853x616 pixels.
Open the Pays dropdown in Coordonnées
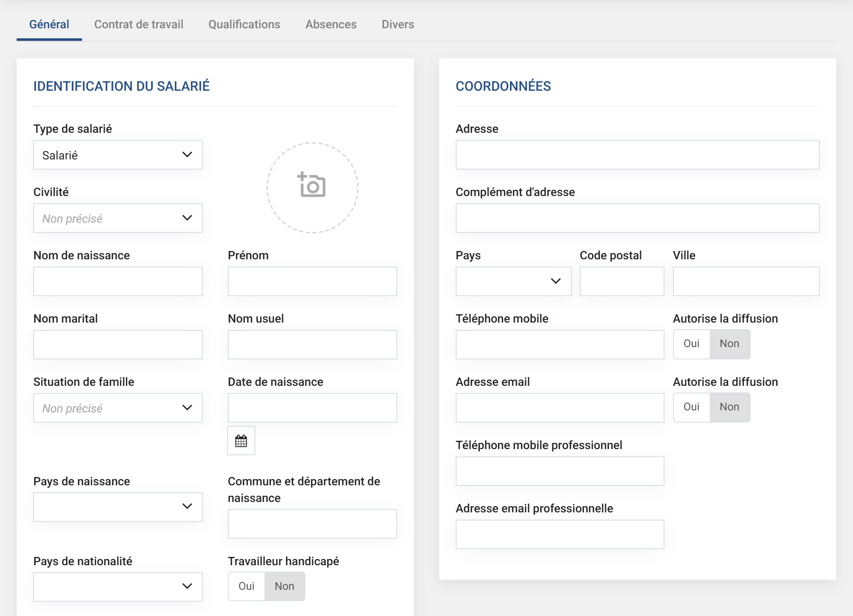tap(513, 281)
